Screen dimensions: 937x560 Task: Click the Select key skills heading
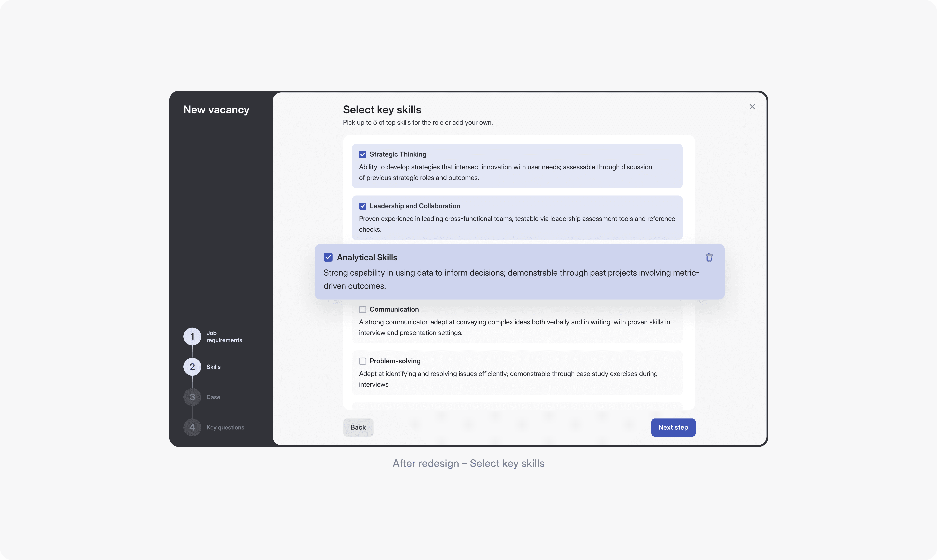[382, 110]
